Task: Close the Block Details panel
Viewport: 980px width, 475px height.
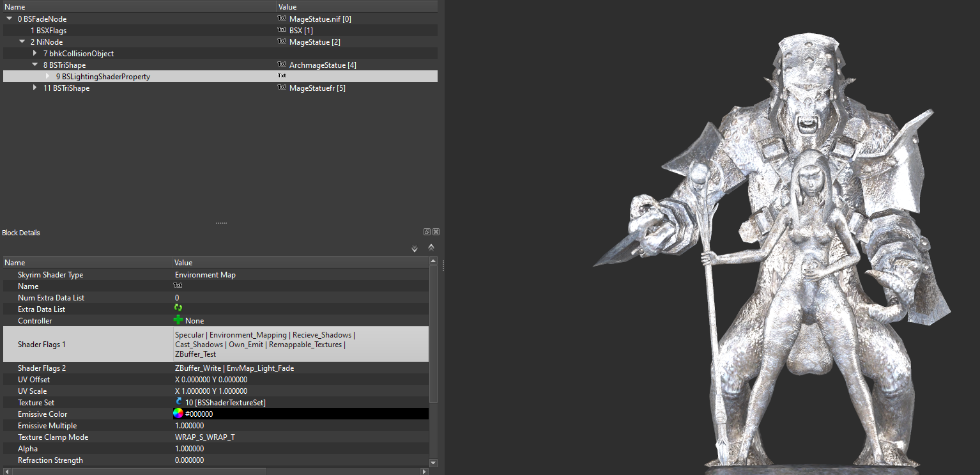Action: coord(436,232)
